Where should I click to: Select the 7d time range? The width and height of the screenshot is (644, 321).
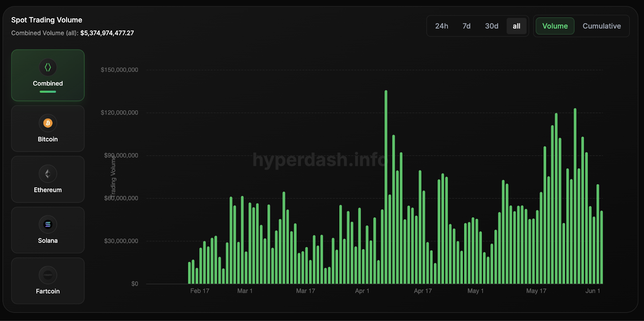click(x=466, y=26)
